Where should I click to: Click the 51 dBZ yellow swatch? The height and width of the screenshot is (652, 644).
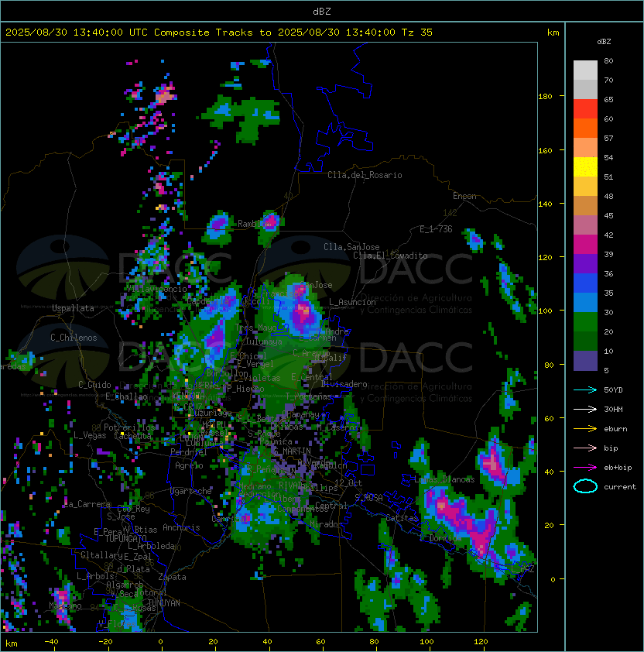(585, 167)
